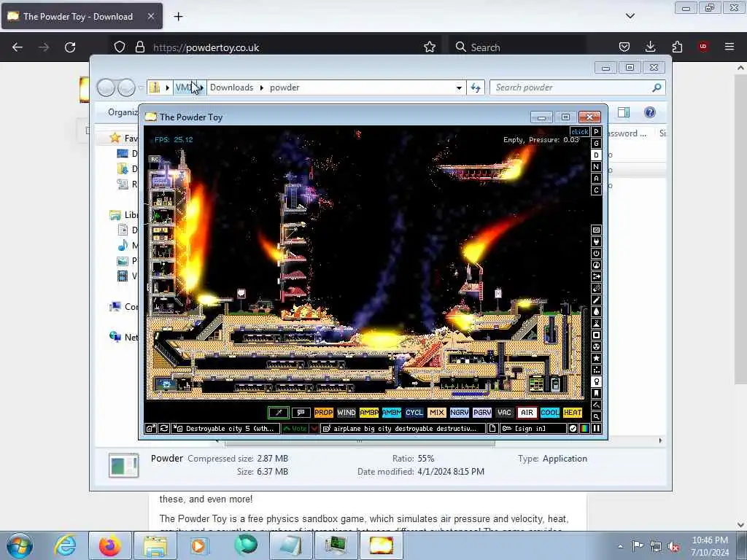
Task: Open the Game of Life dots menu
Action: (596, 370)
